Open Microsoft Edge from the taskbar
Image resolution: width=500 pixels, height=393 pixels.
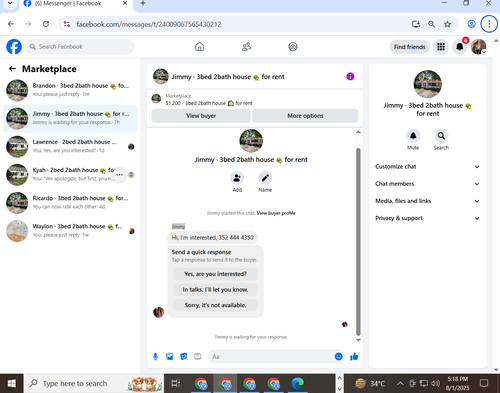298,384
